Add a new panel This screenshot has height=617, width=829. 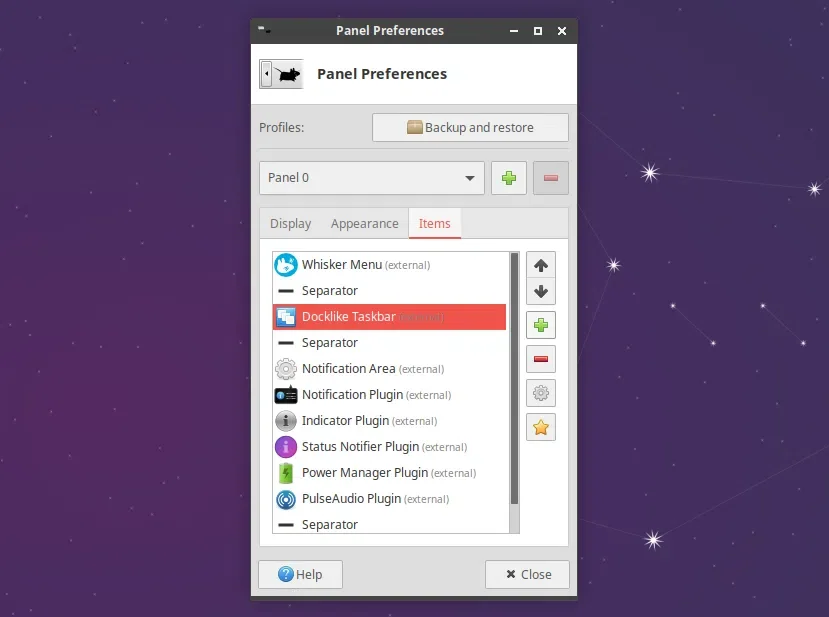pos(508,177)
